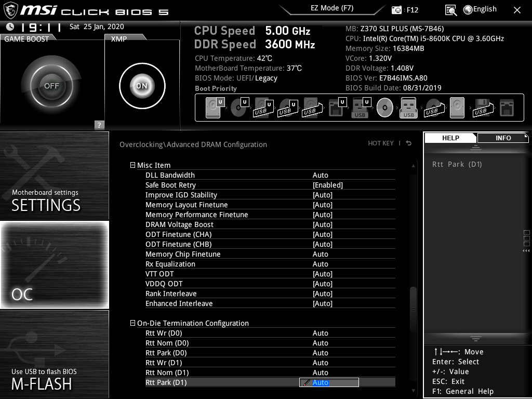This screenshot has width=532, height=399.
Task: Select the ODT Finetune (CHB) row label
Action: pyautogui.click(x=179, y=244)
